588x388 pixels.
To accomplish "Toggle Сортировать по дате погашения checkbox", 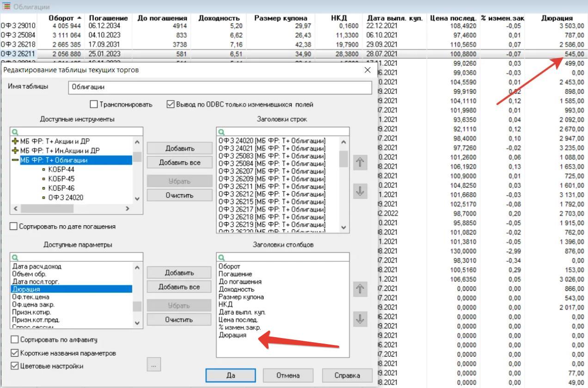I will click(14, 227).
